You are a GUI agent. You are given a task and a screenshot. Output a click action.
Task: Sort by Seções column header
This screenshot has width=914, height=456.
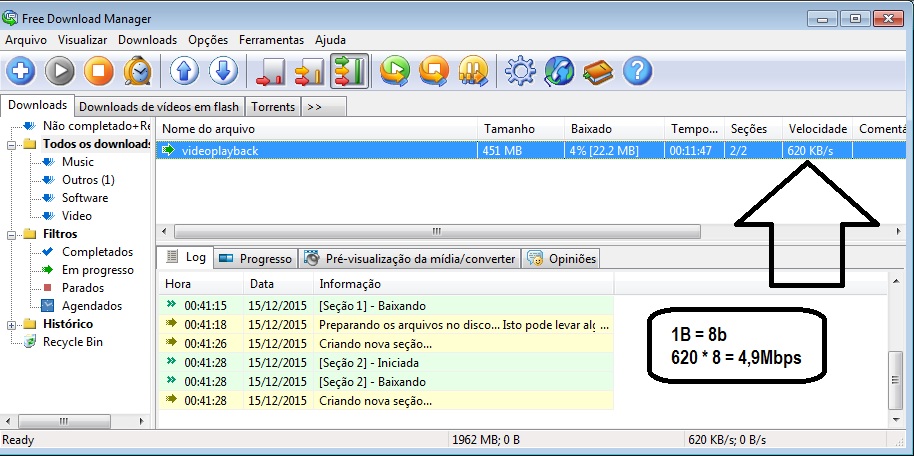(753, 129)
